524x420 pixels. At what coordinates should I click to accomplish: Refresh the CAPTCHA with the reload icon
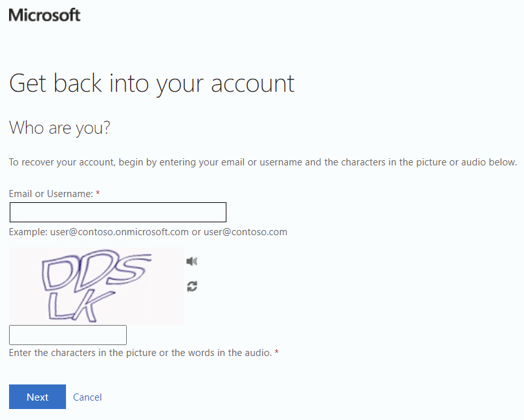pyautogui.click(x=192, y=286)
